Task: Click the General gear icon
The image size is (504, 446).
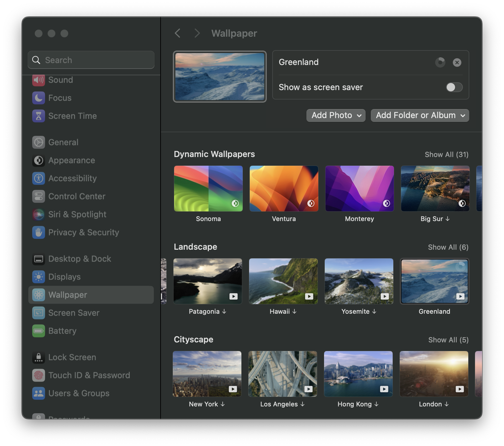Action: (39, 142)
